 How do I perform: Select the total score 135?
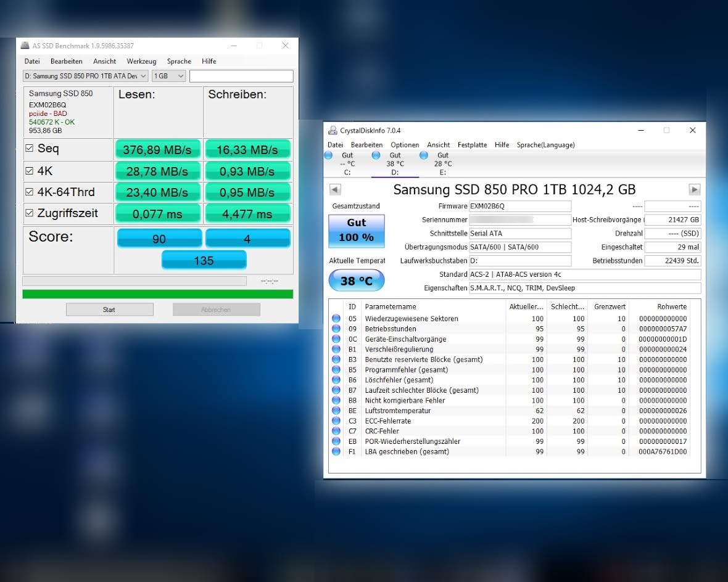204,260
